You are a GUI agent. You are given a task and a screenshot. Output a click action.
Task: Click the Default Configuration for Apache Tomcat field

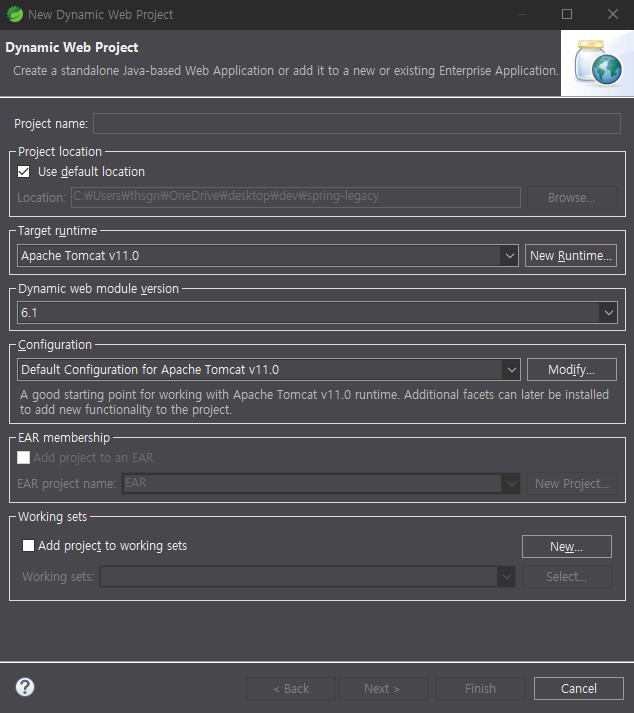[258, 370]
